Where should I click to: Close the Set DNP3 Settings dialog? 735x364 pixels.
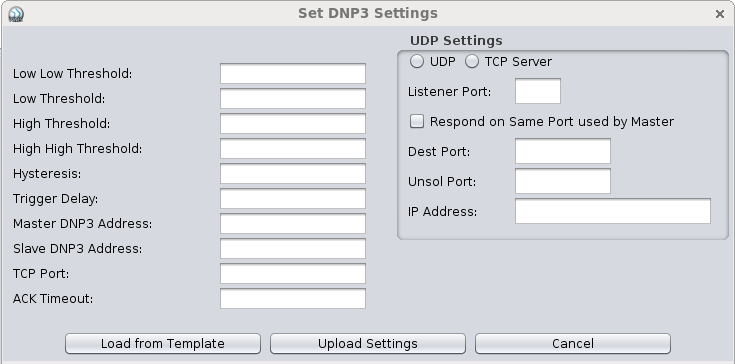(x=720, y=15)
